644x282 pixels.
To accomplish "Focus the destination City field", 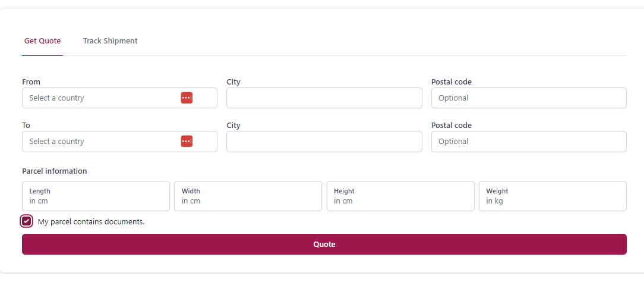I will click(324, 142).
